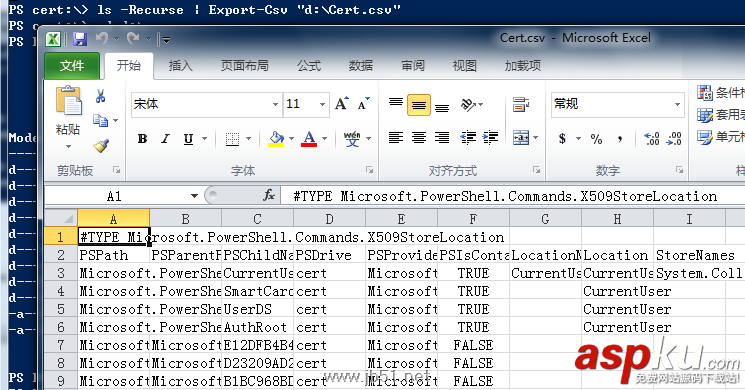Click the wén phonetic guide icon

pos(352,139)
